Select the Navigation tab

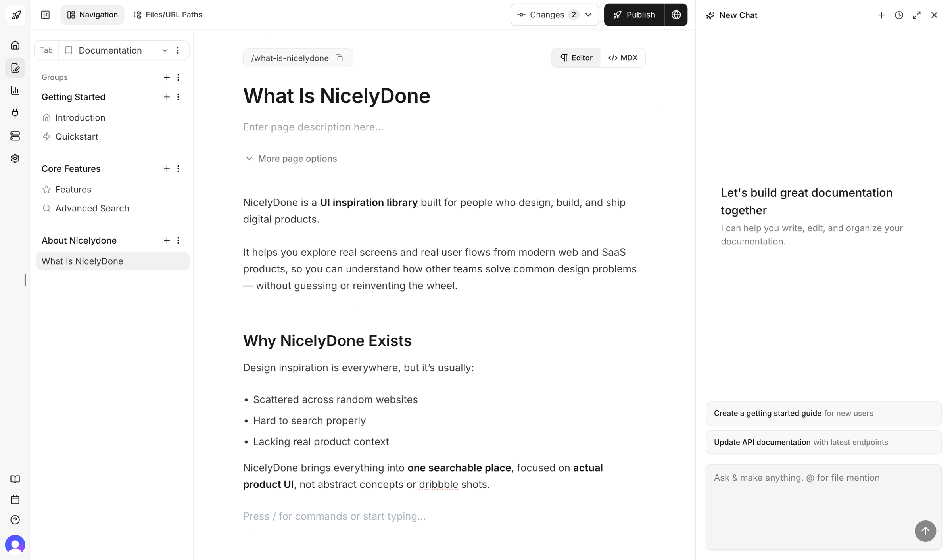point(92,15)
